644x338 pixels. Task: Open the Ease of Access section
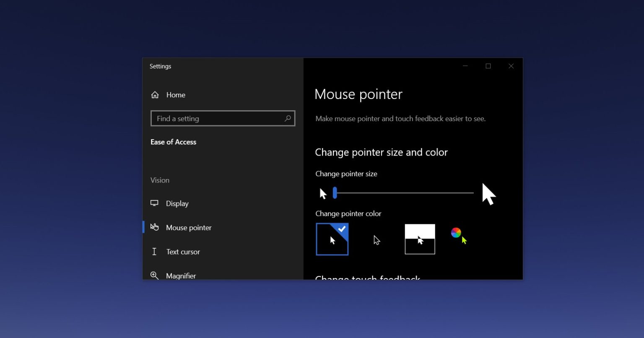tap(173, 142)
